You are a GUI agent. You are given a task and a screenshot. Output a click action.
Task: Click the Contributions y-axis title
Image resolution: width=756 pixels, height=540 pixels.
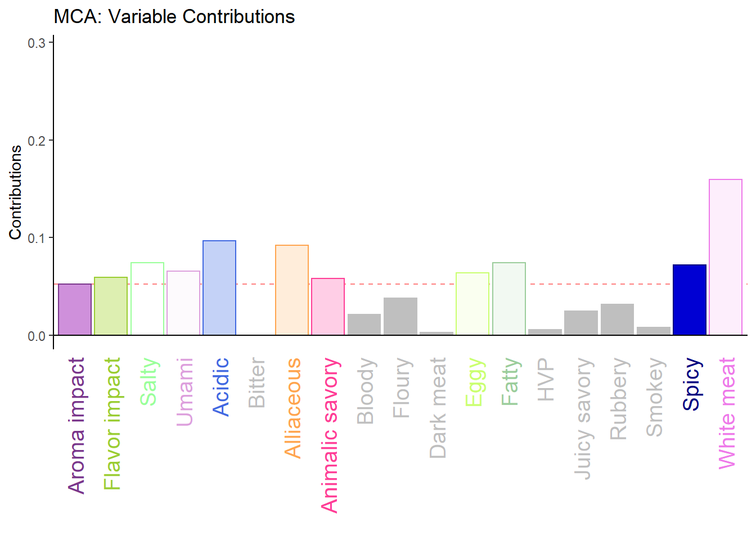tap(15, 192)
